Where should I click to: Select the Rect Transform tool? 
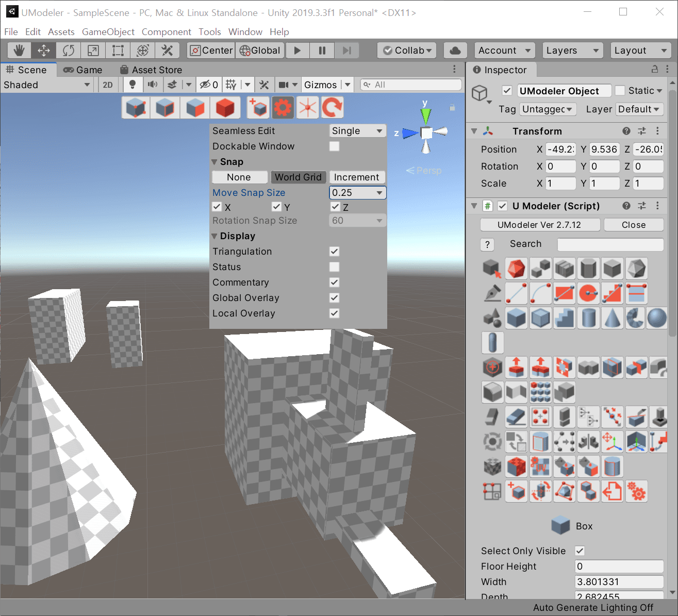118,50
